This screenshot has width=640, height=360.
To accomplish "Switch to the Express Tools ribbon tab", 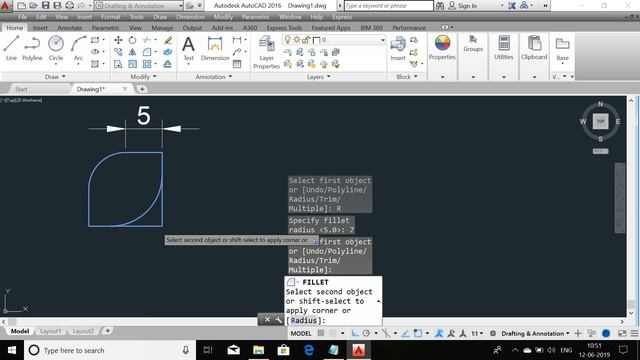I will click(284, 28).
